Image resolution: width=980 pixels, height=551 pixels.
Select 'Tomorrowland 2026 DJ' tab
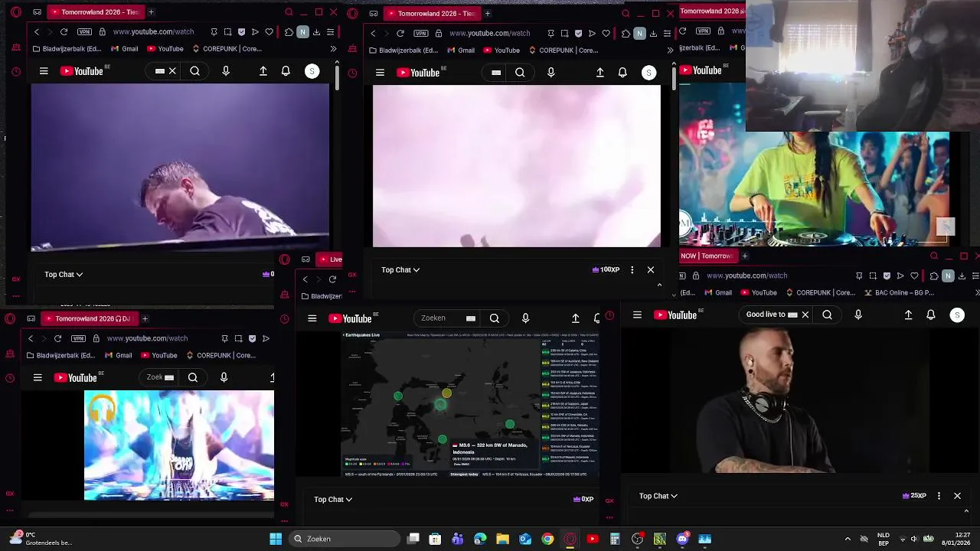pyautogui.click(x=90, y=318)
